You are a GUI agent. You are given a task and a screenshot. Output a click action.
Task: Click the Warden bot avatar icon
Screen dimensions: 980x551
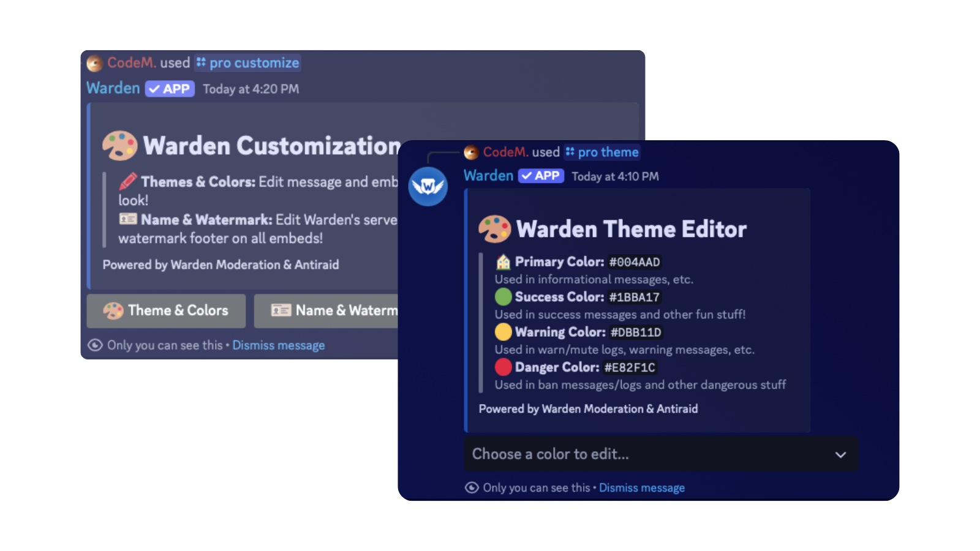(x=428, y=186)
